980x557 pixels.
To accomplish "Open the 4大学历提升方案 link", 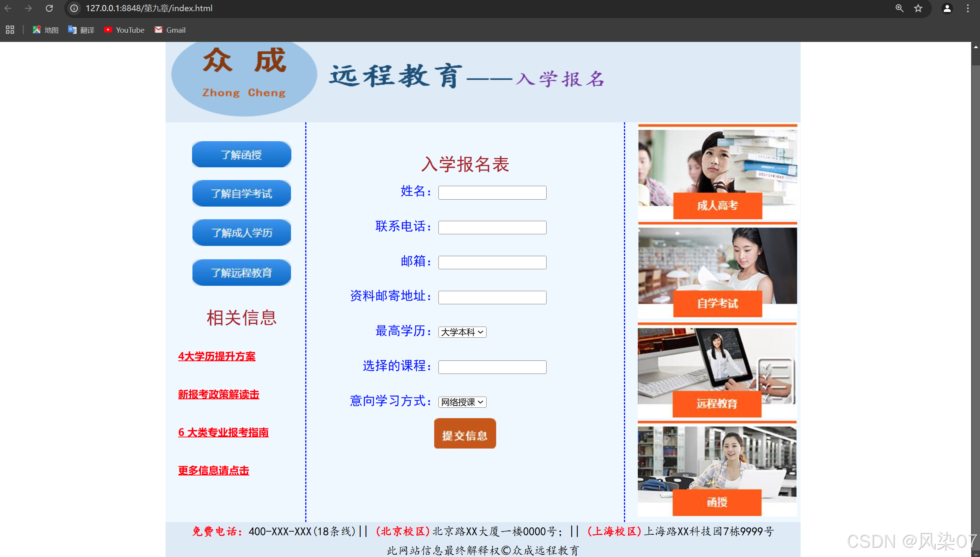I will pos(217,356).
